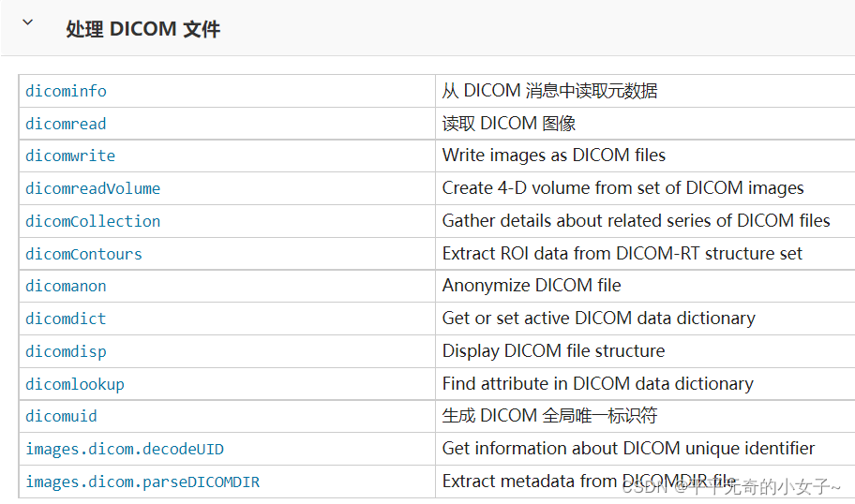
Task: Open the dicomContours link
Action: [83, 254]
